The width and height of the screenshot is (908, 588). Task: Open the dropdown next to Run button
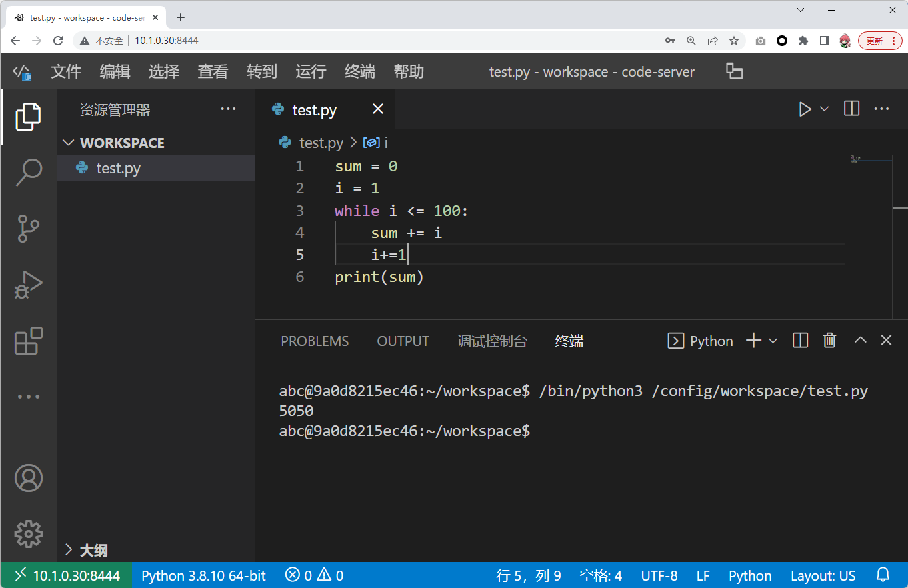[x=824, y=109]
